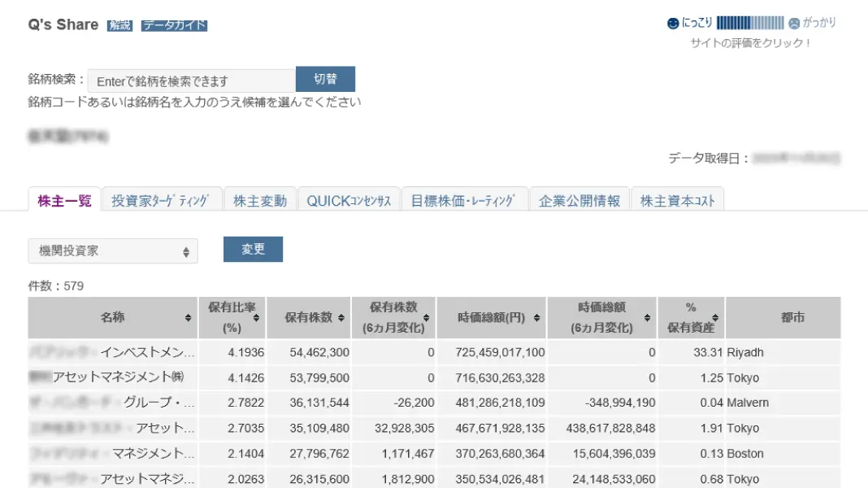This screenshot has height=488, width=868.
Task: Switch to the 投資家ターゲティング tab
Action: point(162,201)
